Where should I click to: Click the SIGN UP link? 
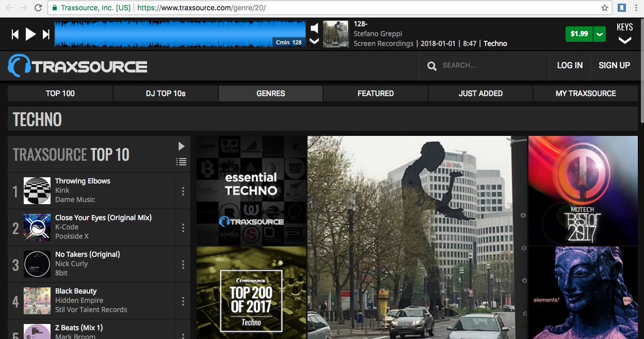pos(614,66)
